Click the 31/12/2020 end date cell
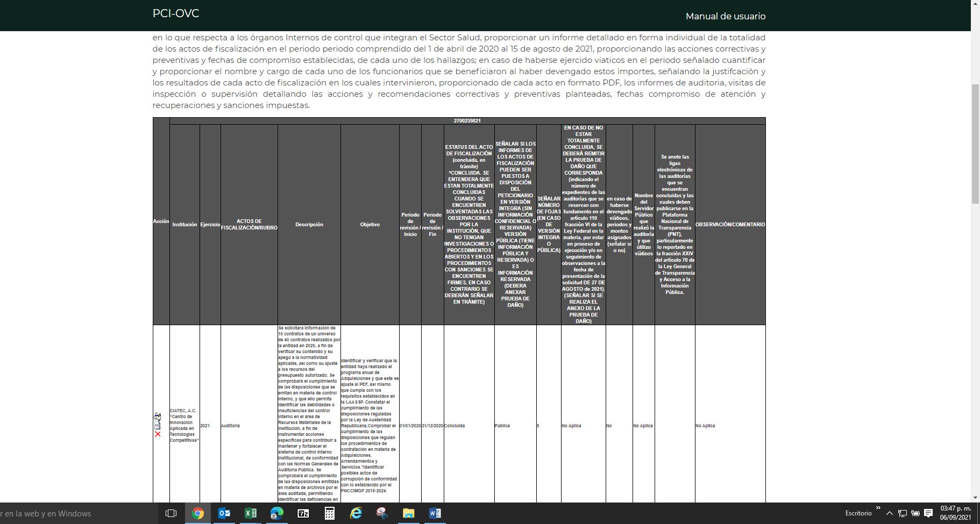Screen dimensions: 980x524 click(432, 426)
